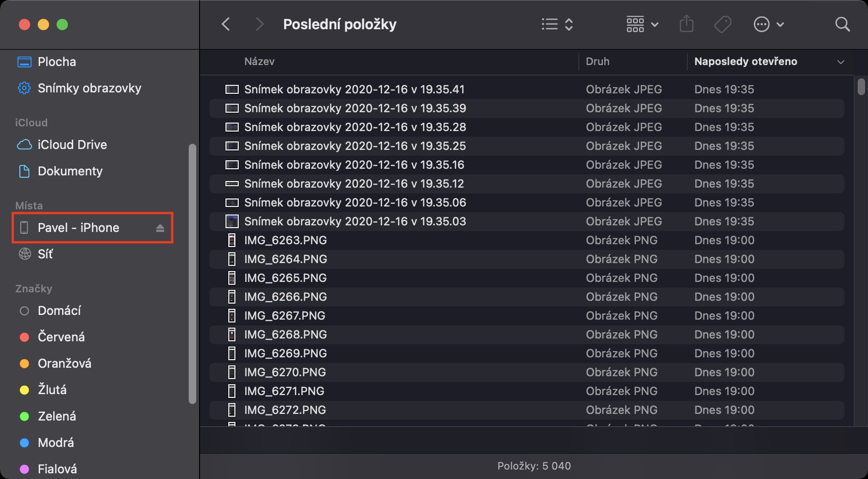Open iCloud Drive in the sidebar
868x479 pixels.
click(72, 145)
